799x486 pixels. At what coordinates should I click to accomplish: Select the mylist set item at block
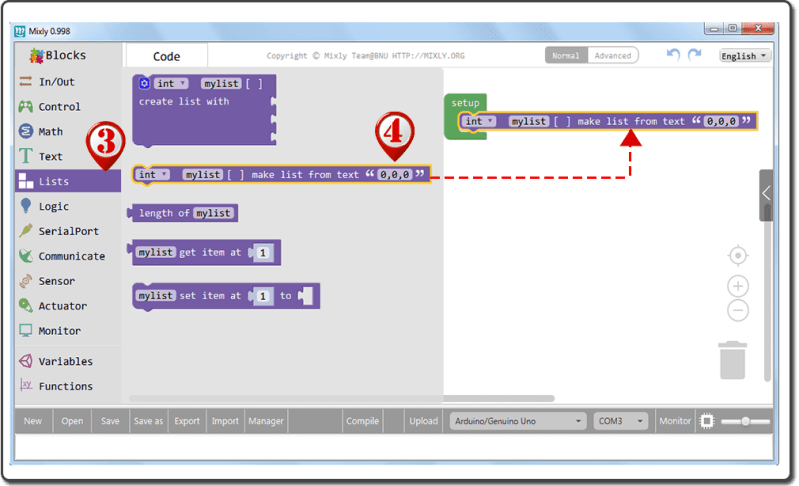click(x=226, y=296)
